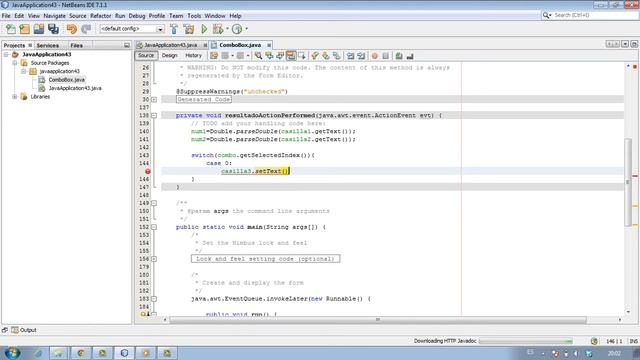Collapse the javaapplication43 package node
This screenshot has width=640, height=360.
pyautogui.click(x=24, y=71)
